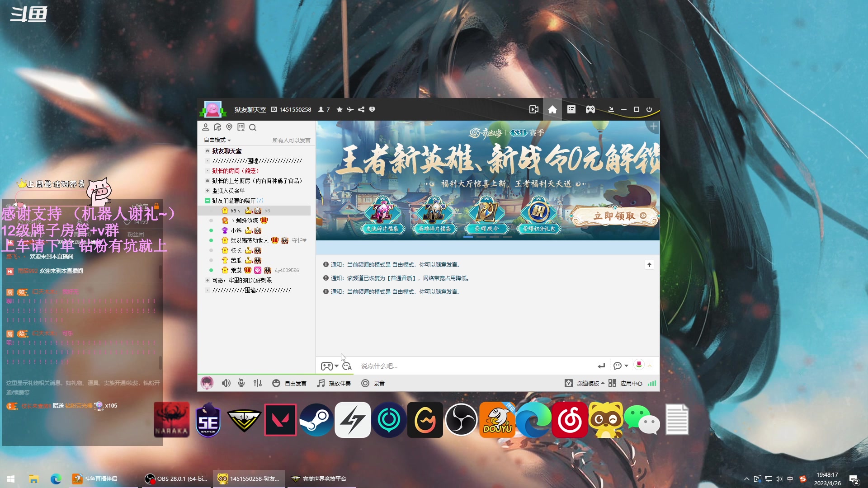
Task: Select user 就以薅荡动世人 in list
Action: [x=250, y=240]
